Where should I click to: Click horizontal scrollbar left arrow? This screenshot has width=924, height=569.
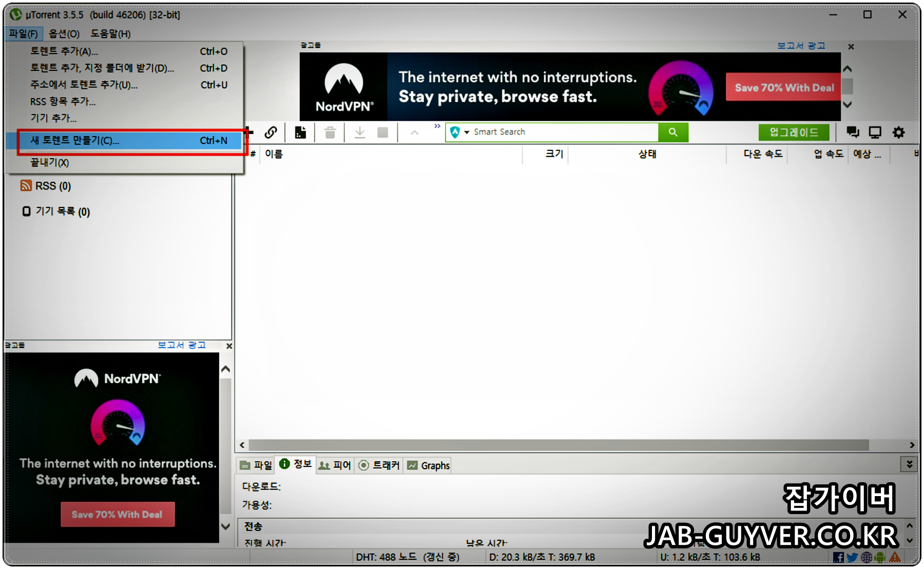(x=242, y=445)
